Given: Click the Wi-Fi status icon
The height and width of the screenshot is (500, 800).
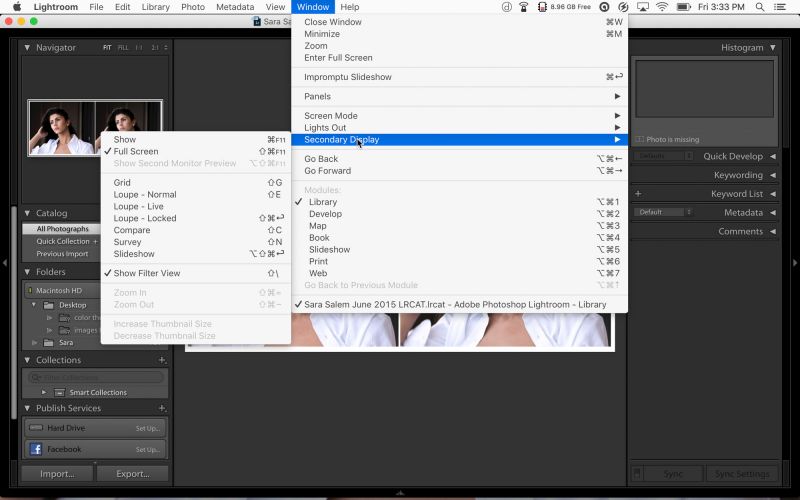Looking at the screenshot, I should (662, 7).
